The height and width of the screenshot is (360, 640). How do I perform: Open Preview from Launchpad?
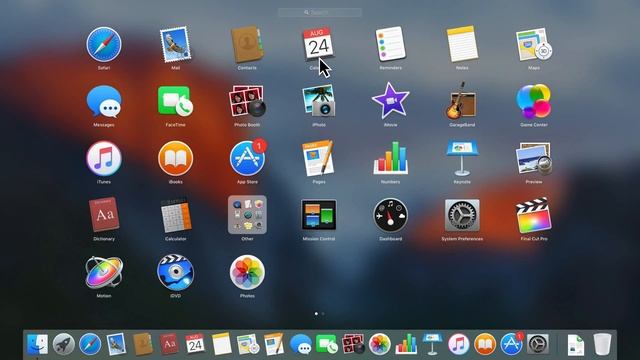tap(534, 158)
